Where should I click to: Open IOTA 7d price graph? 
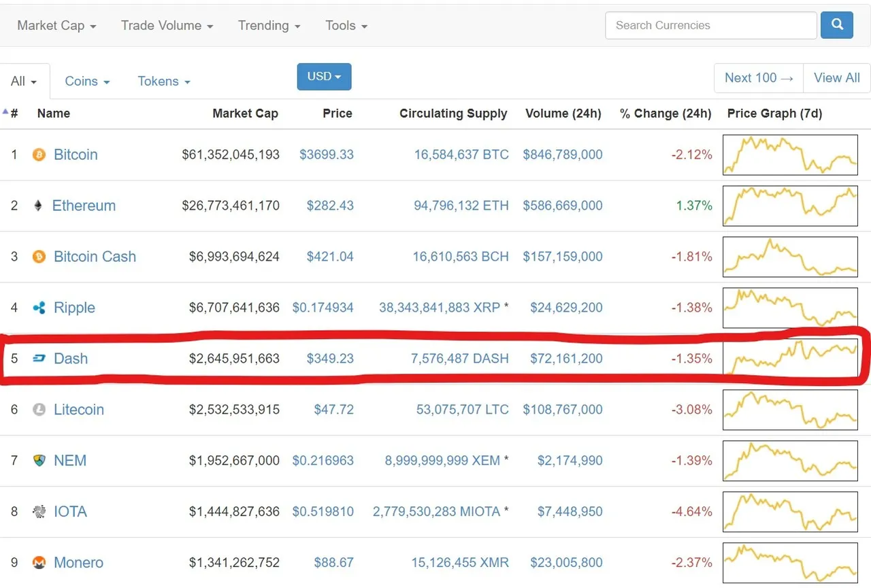790,512
